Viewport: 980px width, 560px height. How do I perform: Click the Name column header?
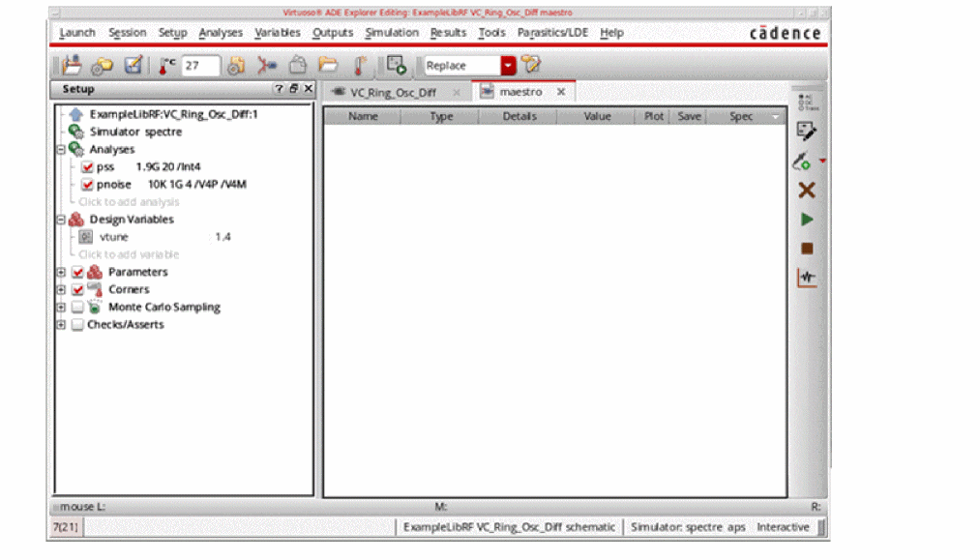(363, 116)
